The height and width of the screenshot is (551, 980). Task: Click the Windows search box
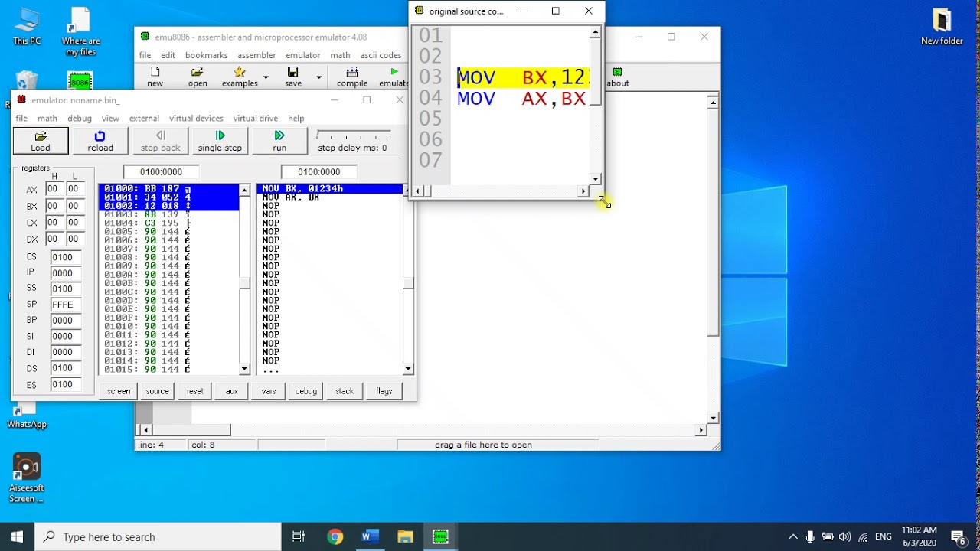pyautogui.click(x=158, y=537)
